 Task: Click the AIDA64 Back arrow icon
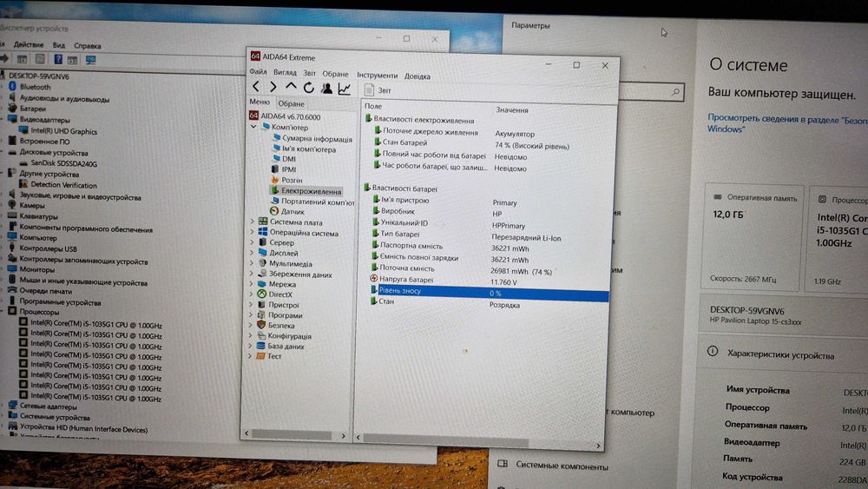(256, 86)
